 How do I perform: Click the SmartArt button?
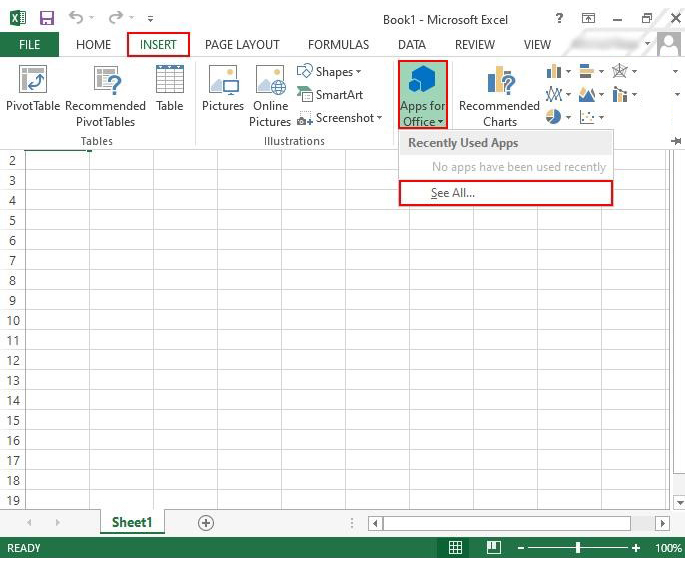(330, 95)
